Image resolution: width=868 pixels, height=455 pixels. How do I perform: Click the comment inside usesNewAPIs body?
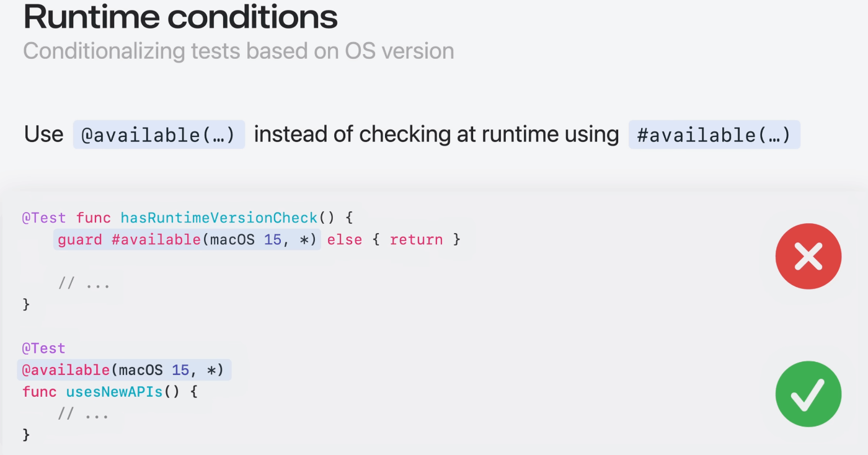pyautogui.click(x=84, y=413)
